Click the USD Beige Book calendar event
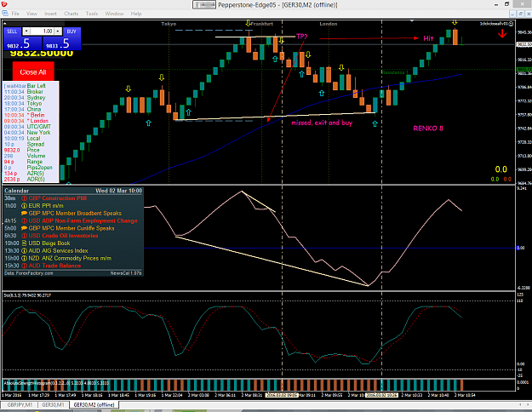532x412 pixels. pos(46,243)
